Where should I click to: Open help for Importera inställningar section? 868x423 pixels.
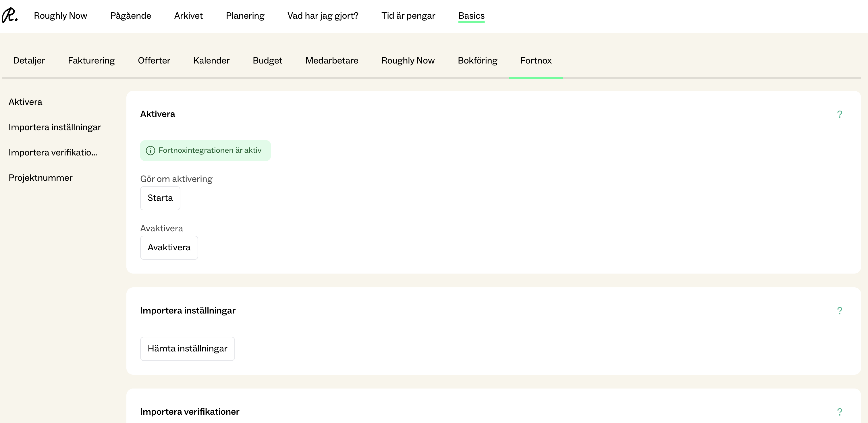(x=839, y=311)
